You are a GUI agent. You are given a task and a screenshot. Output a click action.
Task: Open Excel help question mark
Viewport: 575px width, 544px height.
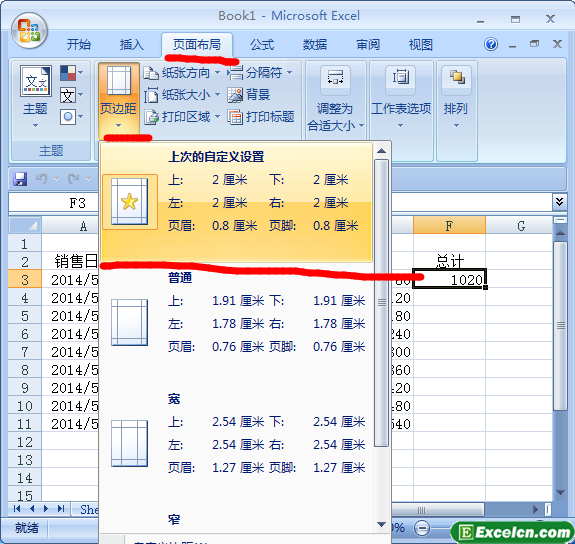tap(491, 44)
